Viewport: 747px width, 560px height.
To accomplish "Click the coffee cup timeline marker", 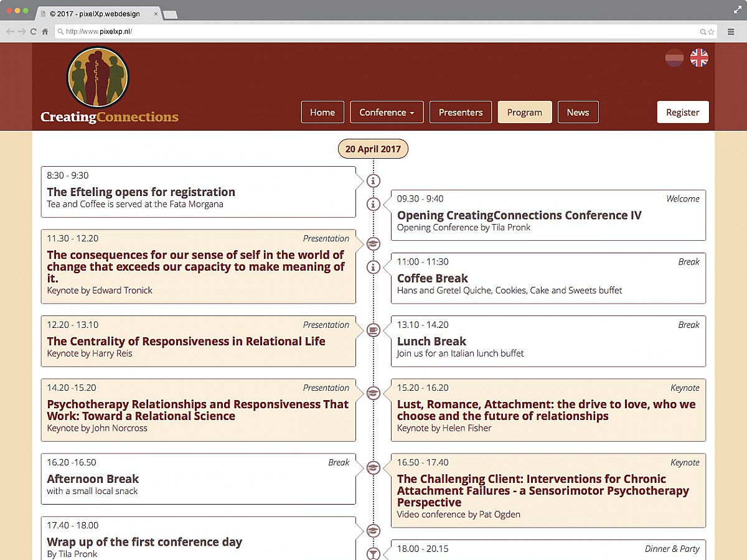I will tap(374, 330).
